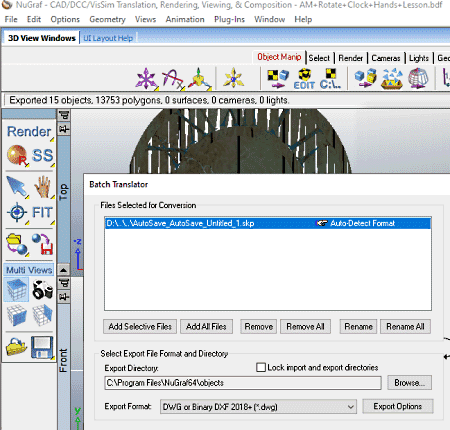Click the Export Directory path field
450x430 pixels.
(x=243, y=383)
